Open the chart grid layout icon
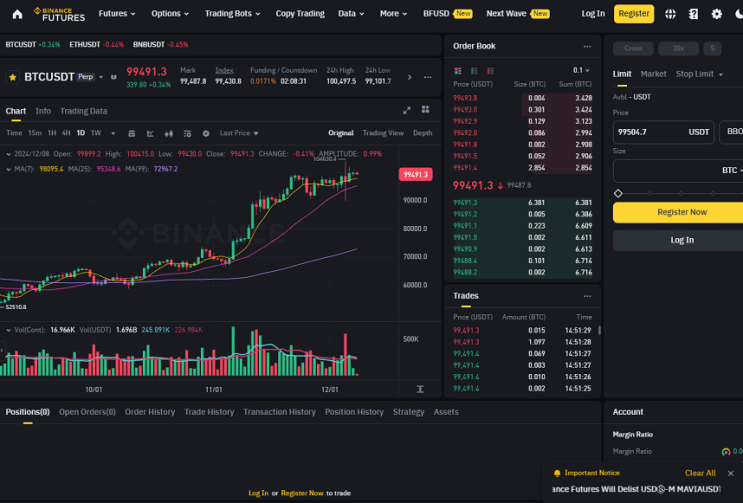Image resolution: width=743 pixels, height=503 pixels. point(426,110)
